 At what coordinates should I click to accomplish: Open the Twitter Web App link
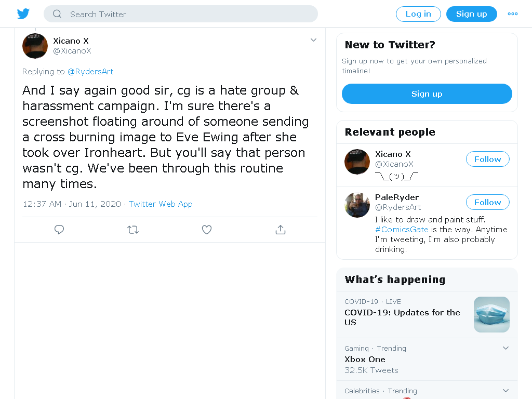[161, 204]
